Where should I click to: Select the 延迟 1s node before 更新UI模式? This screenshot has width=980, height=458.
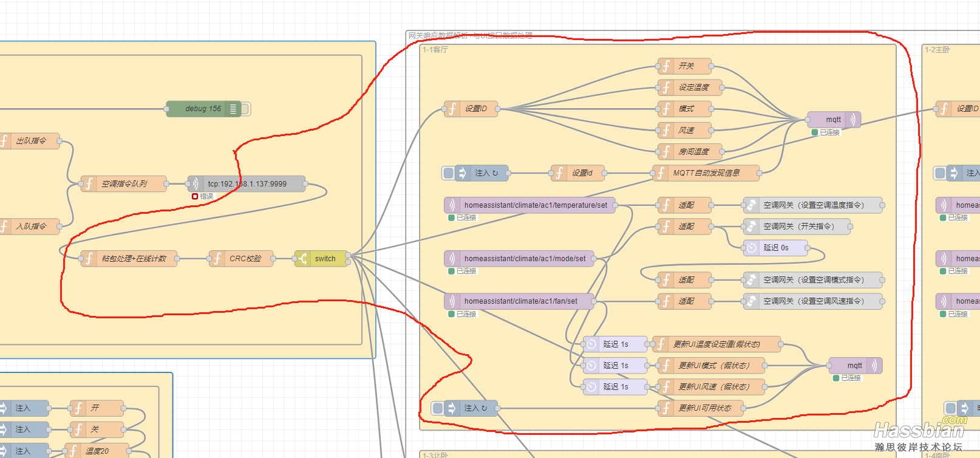pos(615,366)
